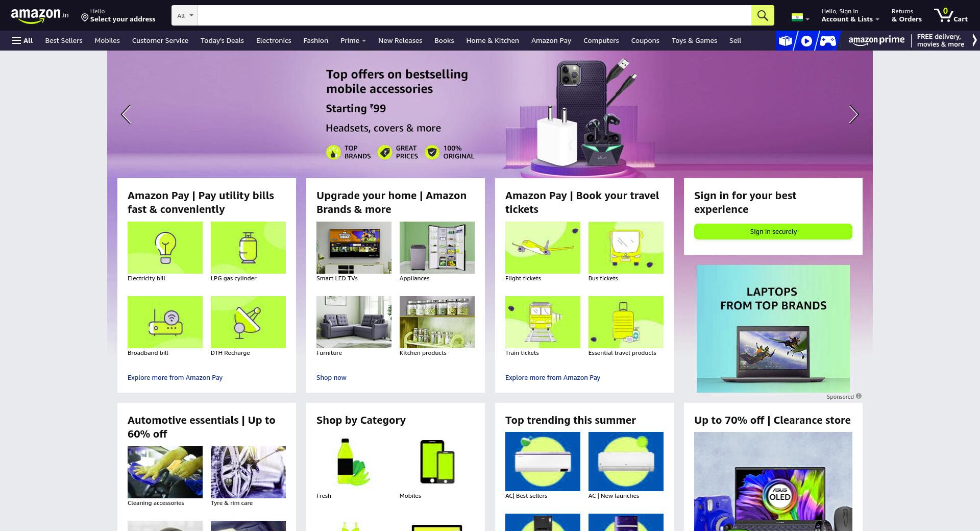Open Sell in nav bar

[735, 40]
